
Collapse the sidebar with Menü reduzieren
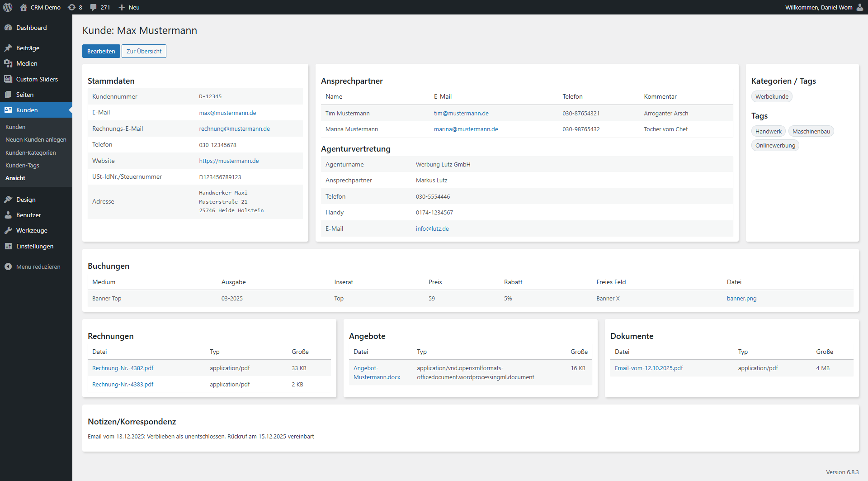point(8,267)
